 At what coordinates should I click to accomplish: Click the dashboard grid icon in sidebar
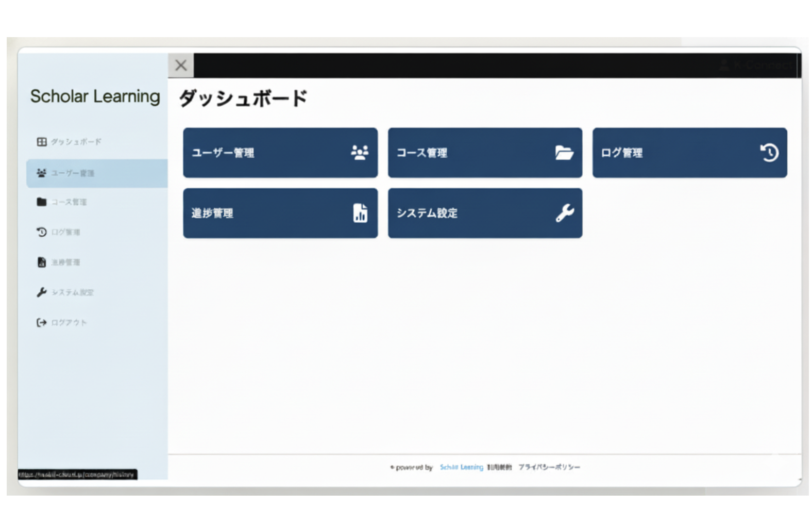tap(42, 142)
